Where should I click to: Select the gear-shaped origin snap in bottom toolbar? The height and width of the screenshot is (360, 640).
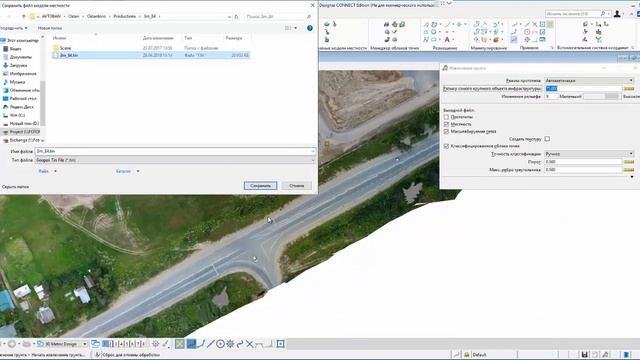tap(230, 344)
